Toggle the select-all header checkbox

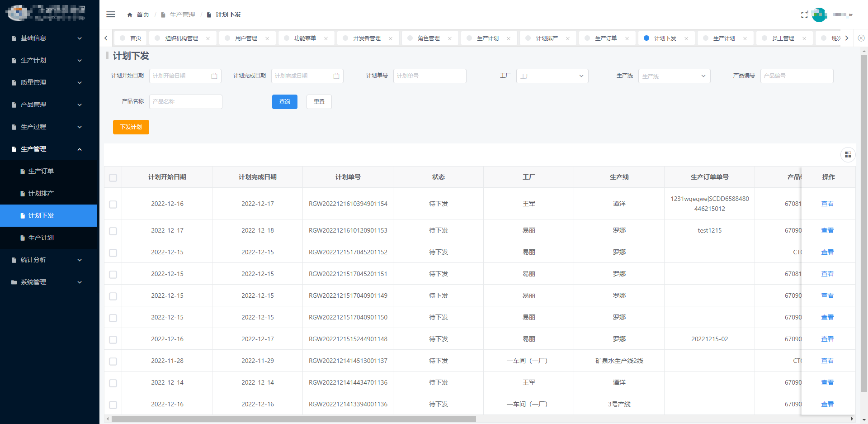113,177
